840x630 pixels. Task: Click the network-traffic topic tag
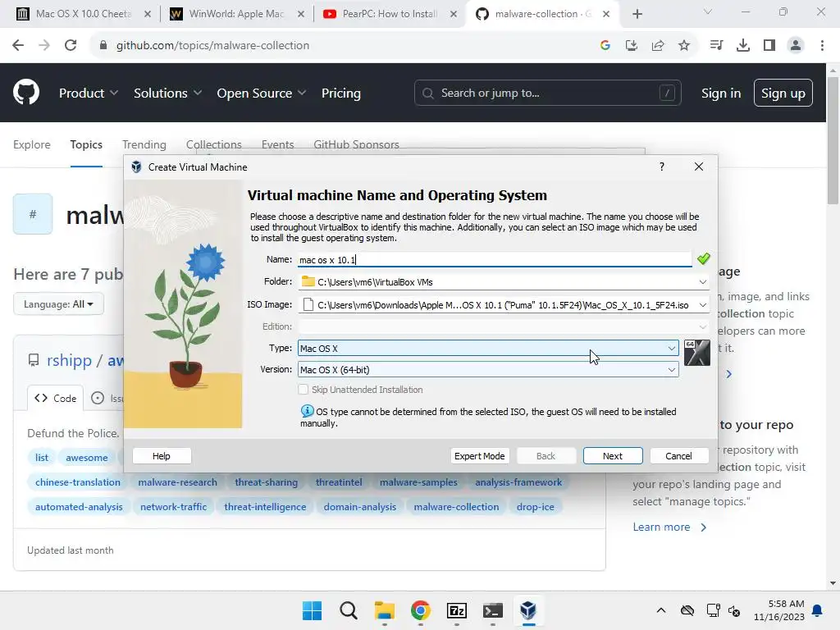click(173, 507)
